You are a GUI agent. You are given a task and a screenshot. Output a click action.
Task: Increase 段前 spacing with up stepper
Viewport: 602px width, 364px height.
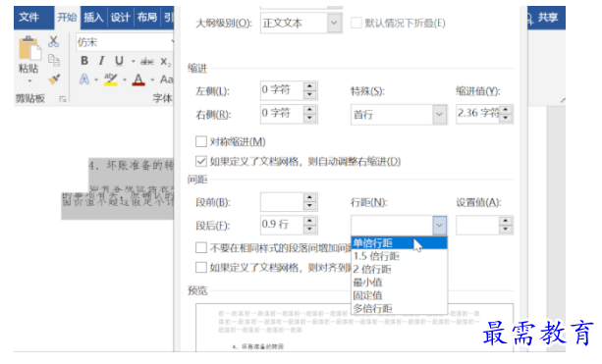(x=309, y=198)
